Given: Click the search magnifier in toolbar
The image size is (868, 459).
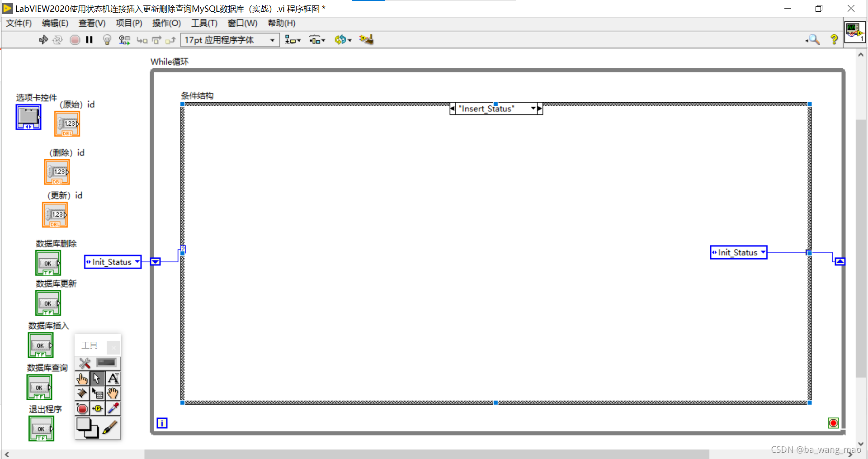Looking at the screenshot, I should pos(813,40).
